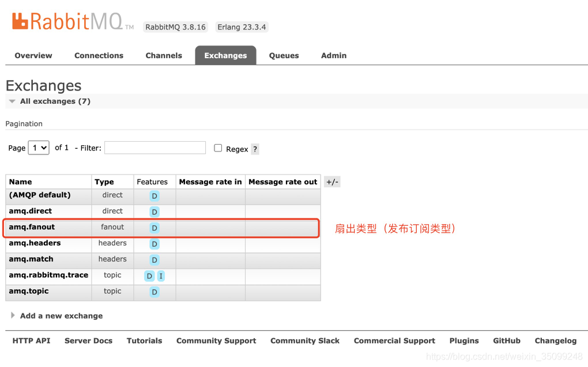Click the RabbitMQ 3.8.16 version label
This screenshot has width=588, height=367.
(175, 27)
